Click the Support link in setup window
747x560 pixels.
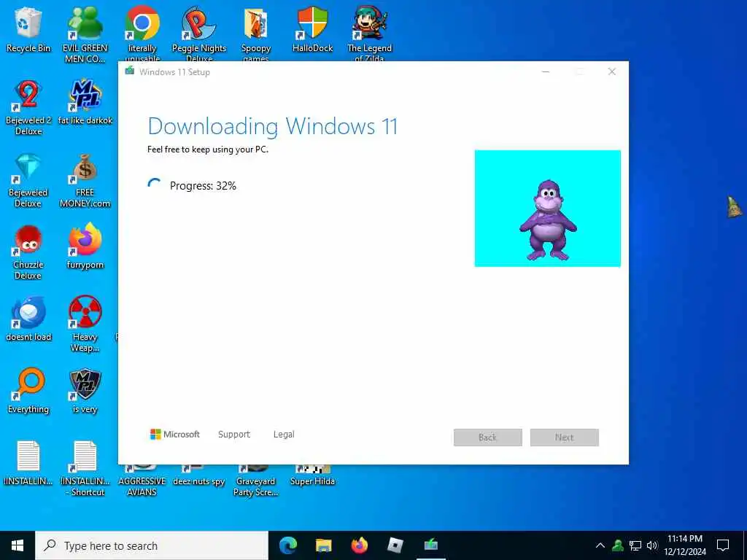coord(234,435)
